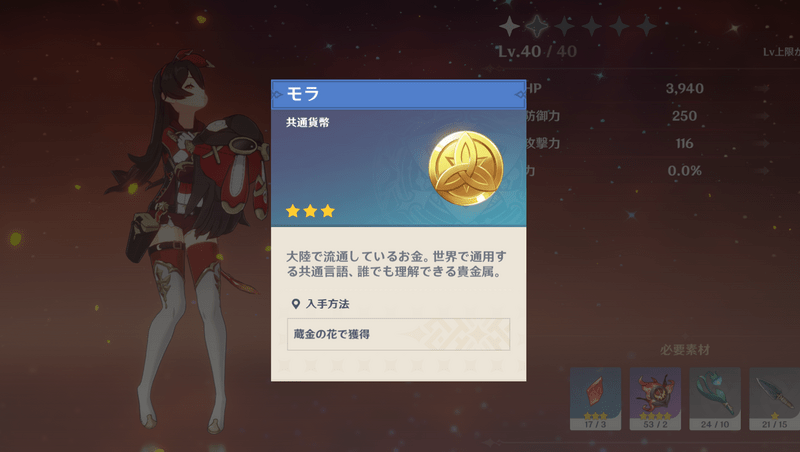This screenshot has height=452, width=800.
Task: Click the arrow next to the HP value 3,940
Action: coord(762,88)
